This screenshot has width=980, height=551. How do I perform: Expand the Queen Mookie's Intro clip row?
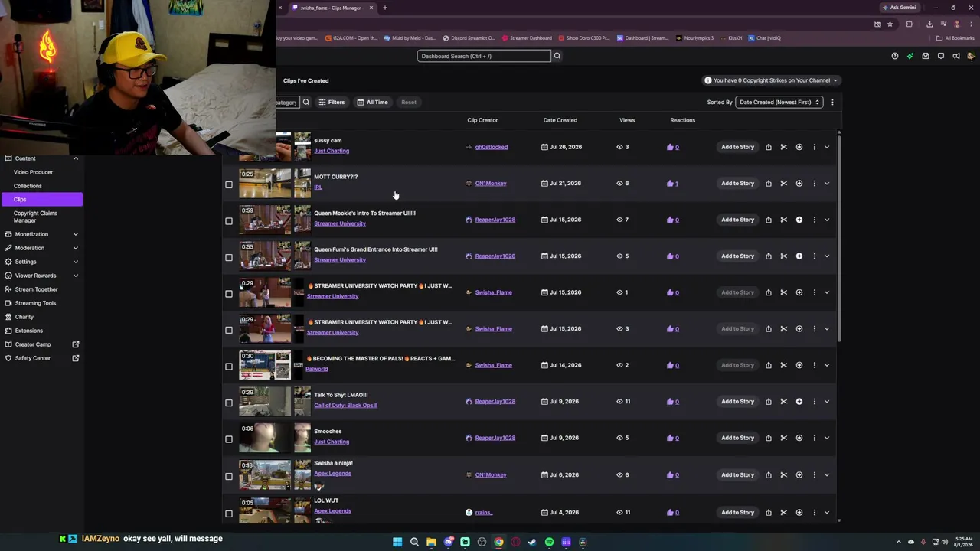827,220
